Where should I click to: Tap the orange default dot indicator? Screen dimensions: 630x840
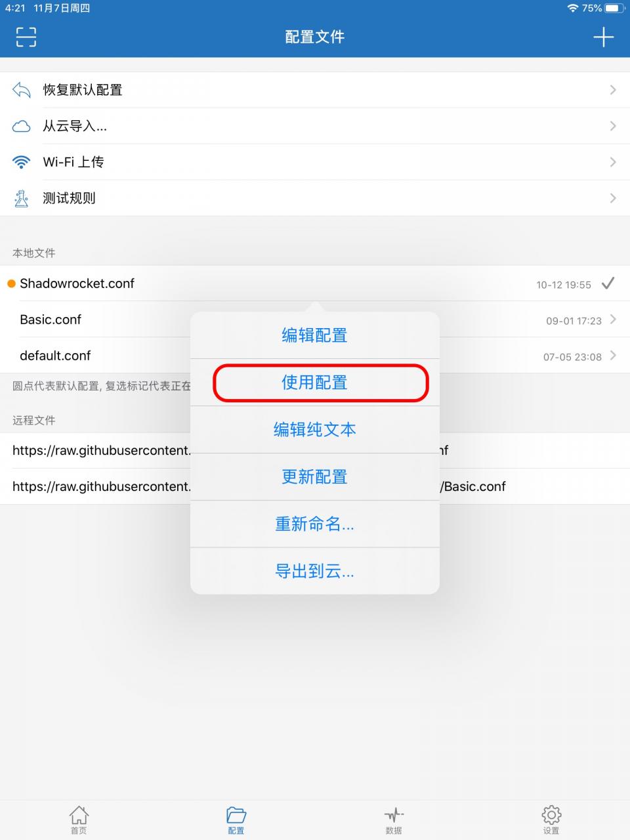11,283
